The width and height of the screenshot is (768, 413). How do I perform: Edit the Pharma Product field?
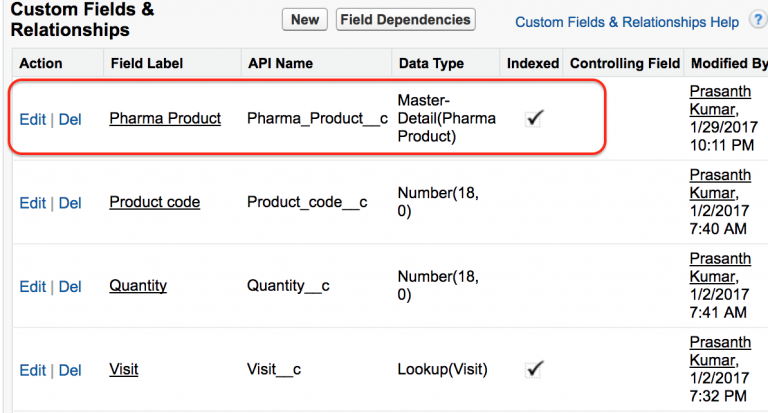click(x=32, y=119)
